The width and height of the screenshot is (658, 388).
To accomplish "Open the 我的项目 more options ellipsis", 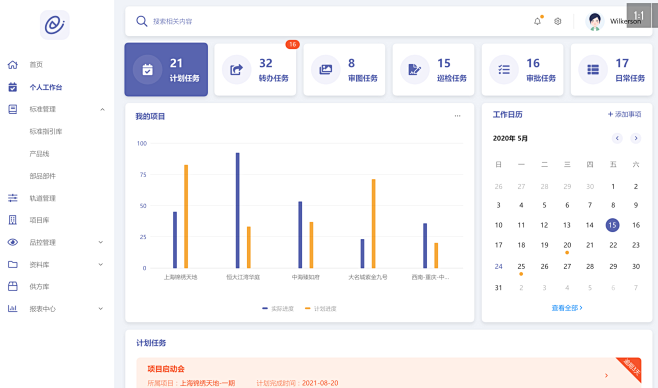I will 457,116.
